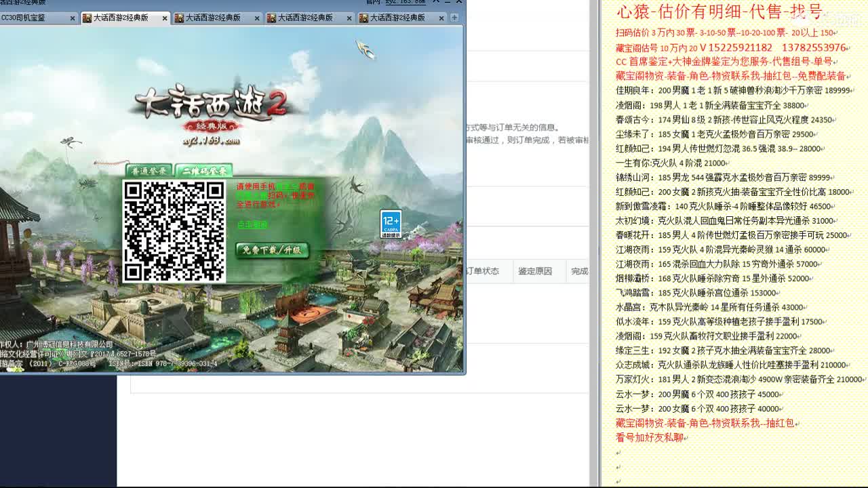The height and width of the screenshot is (488, 868).
Task: Click the listing 烟柳灞桥 52000
Action: 713,279
